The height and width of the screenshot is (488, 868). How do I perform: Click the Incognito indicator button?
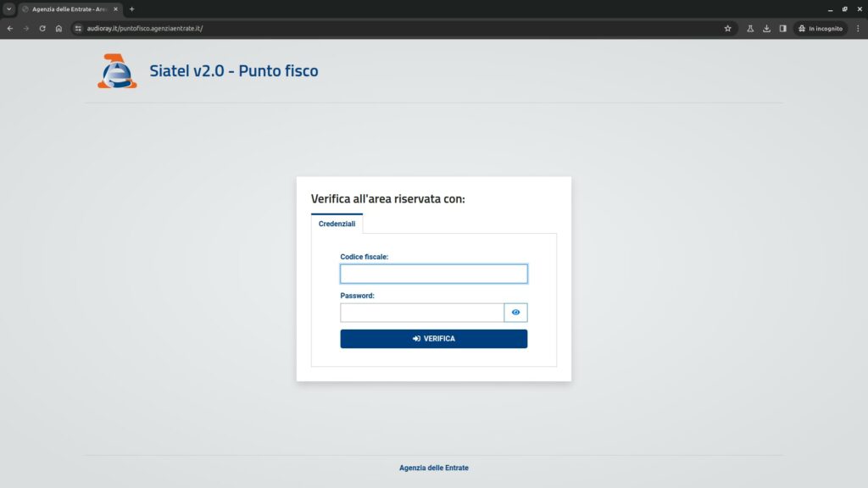coord(820,28)
